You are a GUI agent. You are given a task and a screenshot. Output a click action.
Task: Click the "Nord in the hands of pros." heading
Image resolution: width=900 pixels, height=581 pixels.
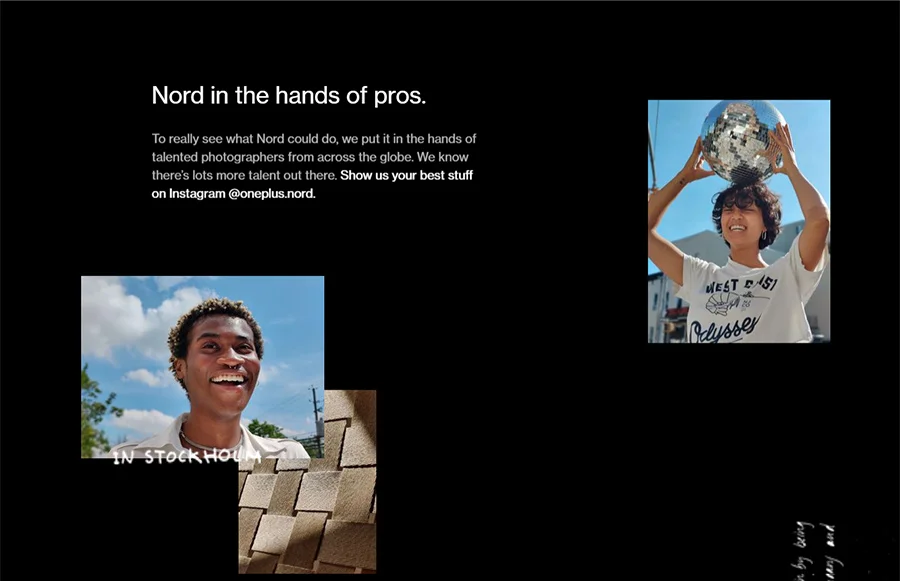pyautogui.click(x=289, y=95)
